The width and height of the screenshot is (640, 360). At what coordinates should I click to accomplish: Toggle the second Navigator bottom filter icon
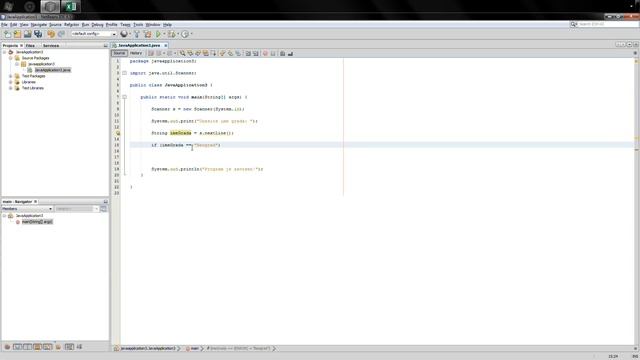[x=17, y=347]
